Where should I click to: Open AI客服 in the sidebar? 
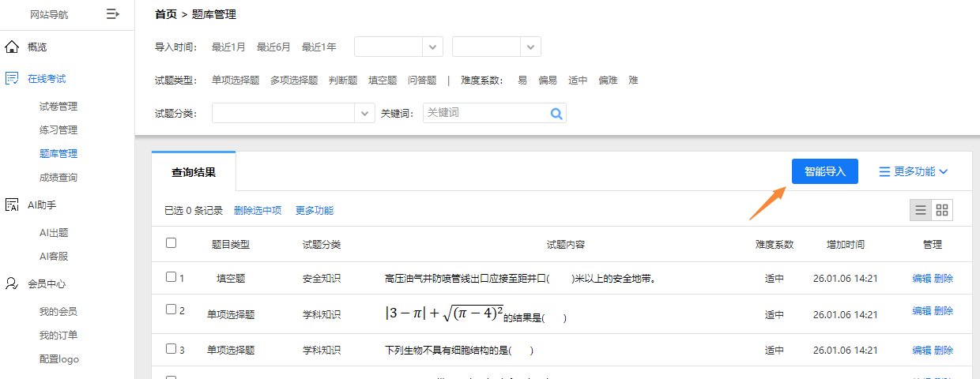(54, 257)
